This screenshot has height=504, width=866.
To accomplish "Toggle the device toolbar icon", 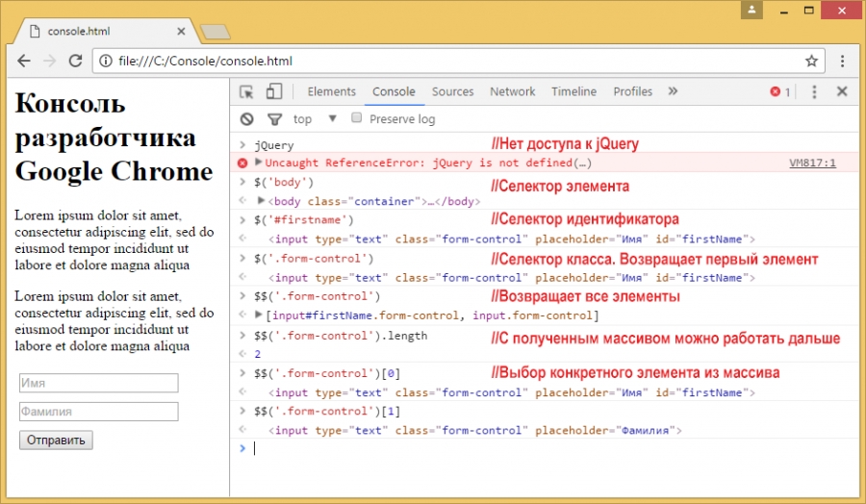I will [x=274, y=91].
